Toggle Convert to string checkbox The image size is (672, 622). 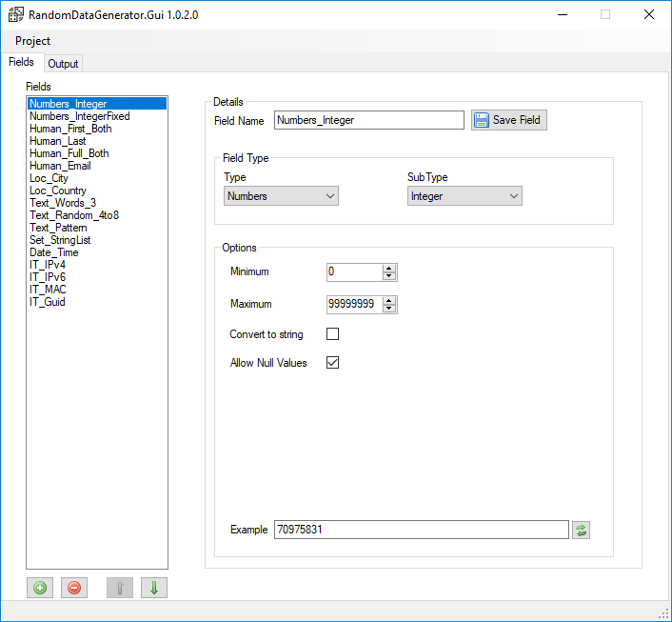(x=332, y=333)
